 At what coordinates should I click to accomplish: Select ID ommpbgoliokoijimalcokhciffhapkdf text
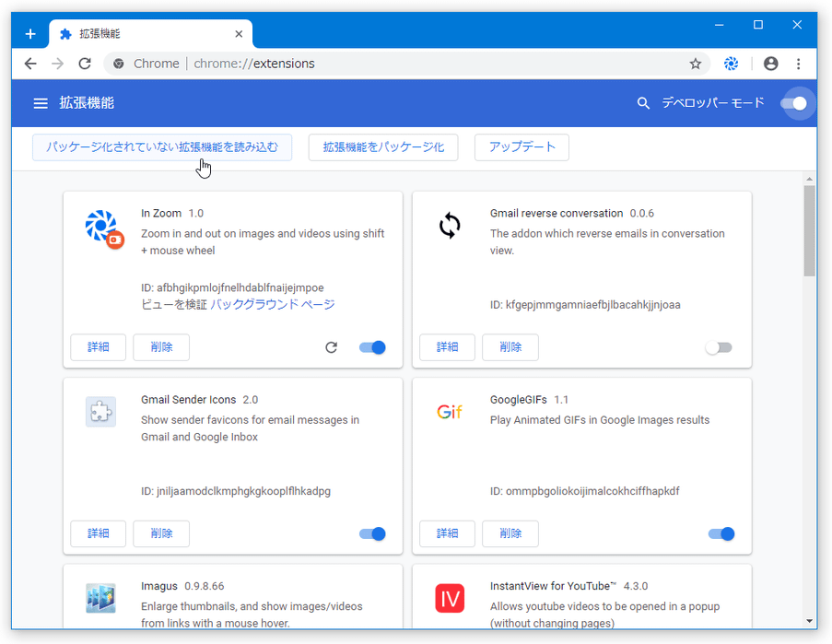[x=585, y=491]
